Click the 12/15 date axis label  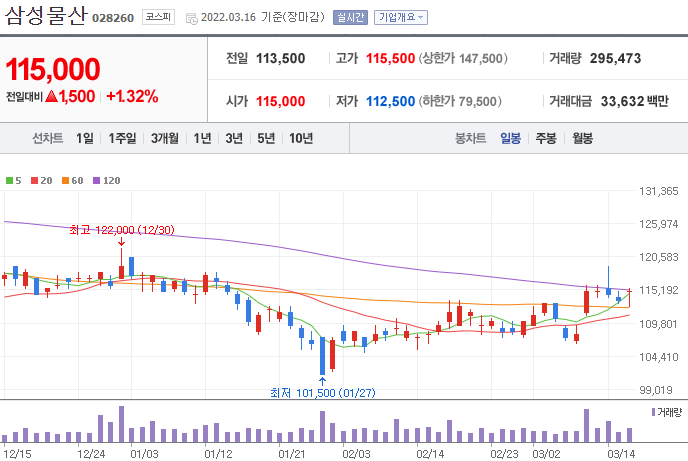click(18, 454)
